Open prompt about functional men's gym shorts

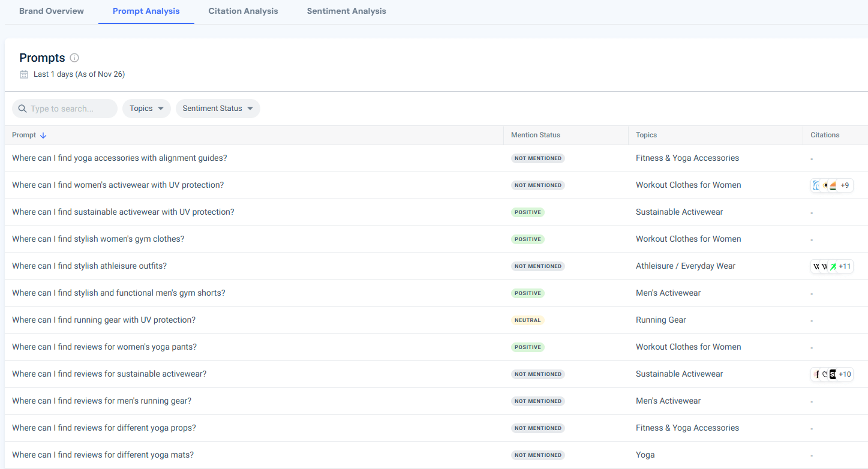point(119,293)
